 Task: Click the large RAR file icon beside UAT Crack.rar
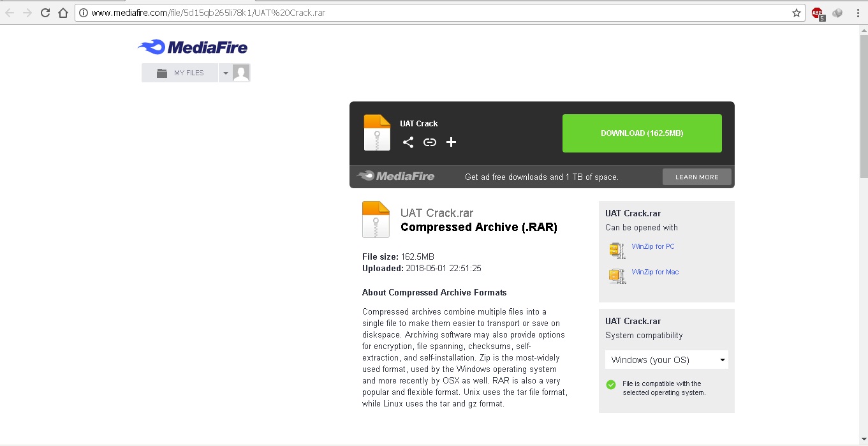click(376, 219)
